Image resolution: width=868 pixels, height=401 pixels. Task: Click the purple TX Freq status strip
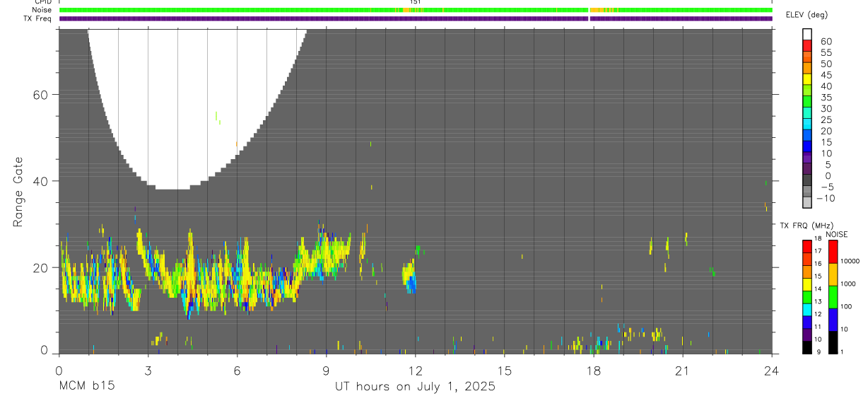(416, 18)
